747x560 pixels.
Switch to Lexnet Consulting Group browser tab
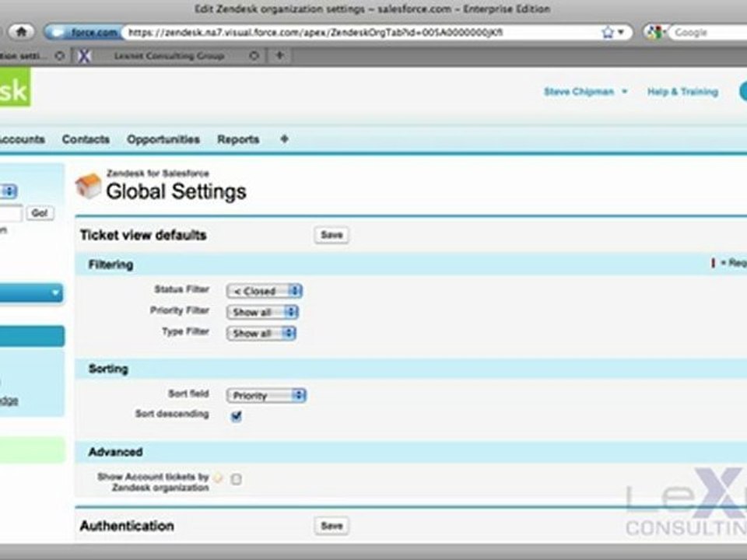coord(169,56)
